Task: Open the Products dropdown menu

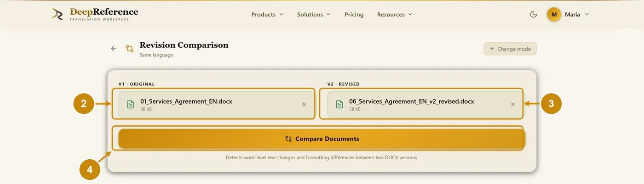Action: coord(267,14)
